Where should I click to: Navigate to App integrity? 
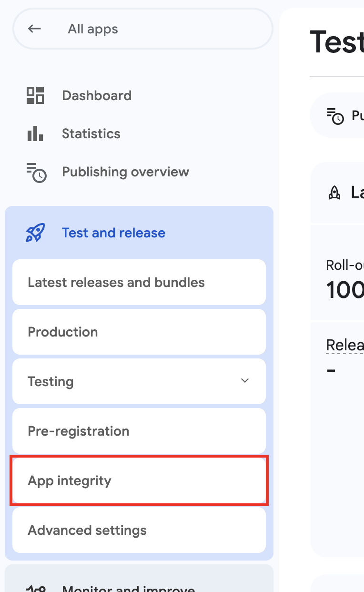coord(70,481)
